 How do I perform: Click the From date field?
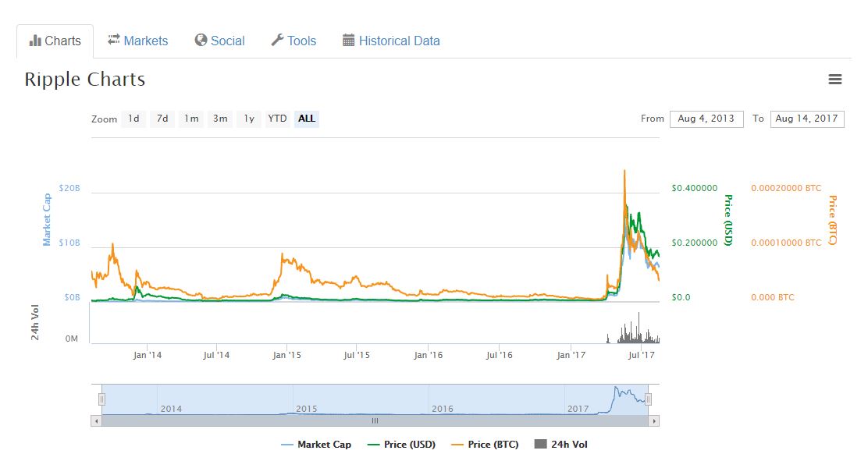pyautogui.click(x=706, y=119)
